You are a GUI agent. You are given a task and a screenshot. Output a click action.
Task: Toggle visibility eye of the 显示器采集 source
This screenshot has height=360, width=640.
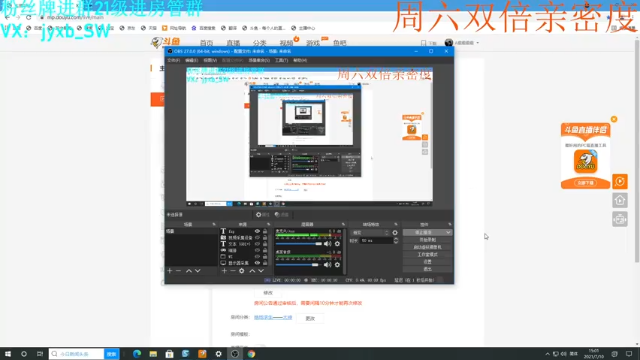(257, 263)
